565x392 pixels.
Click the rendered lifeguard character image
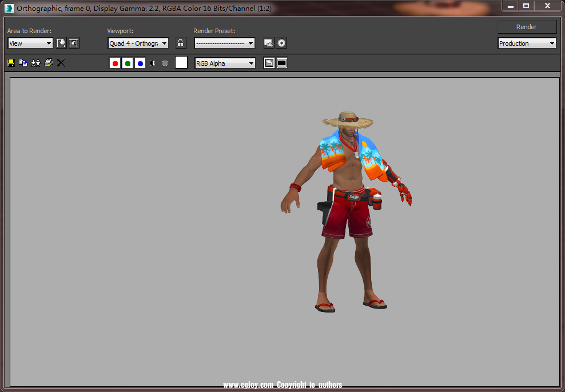coord(346,211)
